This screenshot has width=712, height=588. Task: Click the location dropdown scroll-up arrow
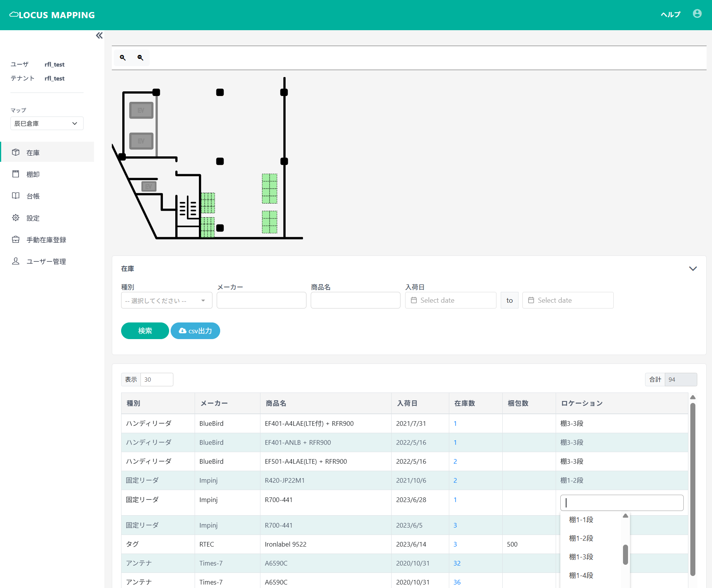tap(625, 516)
